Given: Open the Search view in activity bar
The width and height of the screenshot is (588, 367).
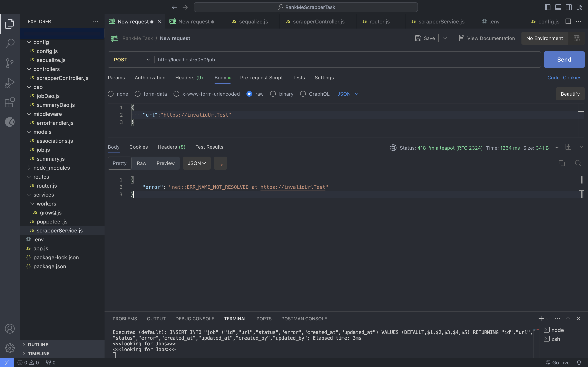Looking at the screenshot, I should [10, 43].
